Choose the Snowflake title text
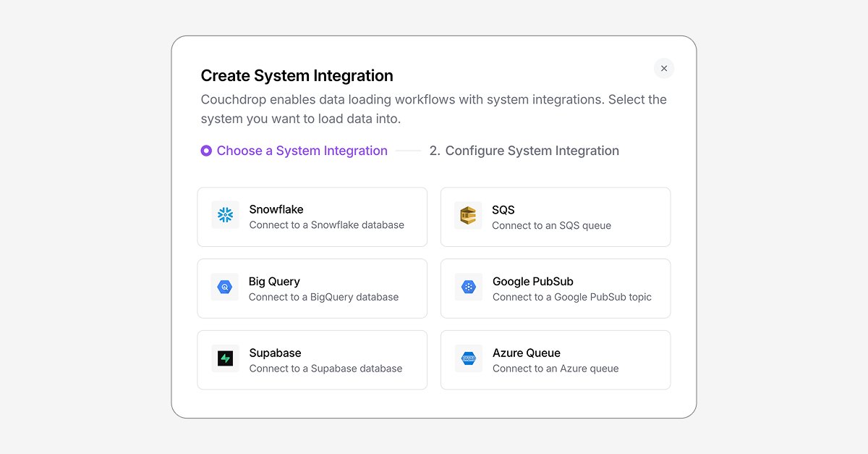The image size is (868, 454). (276, 209)
